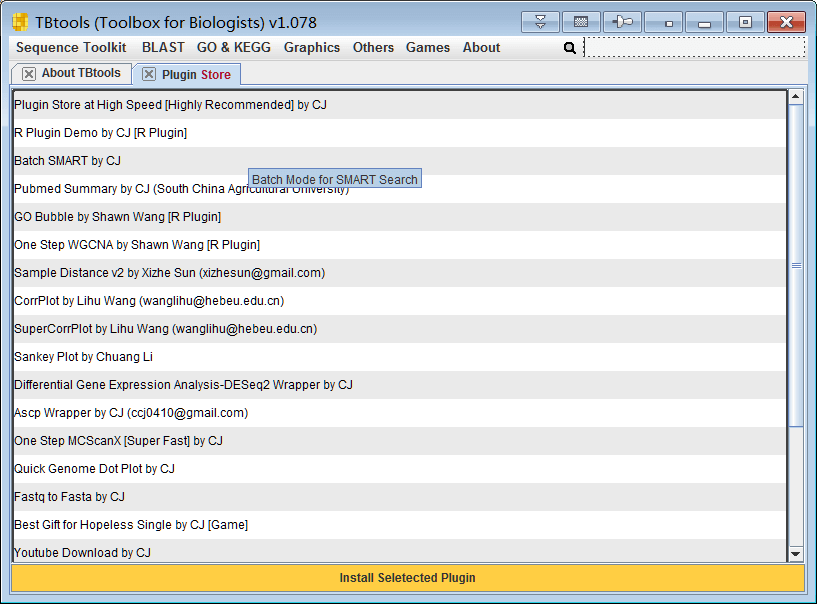Click the small-square title bar button
This screenshot has height=604, width=817.
pyautogui.click(x=663, y=22)
